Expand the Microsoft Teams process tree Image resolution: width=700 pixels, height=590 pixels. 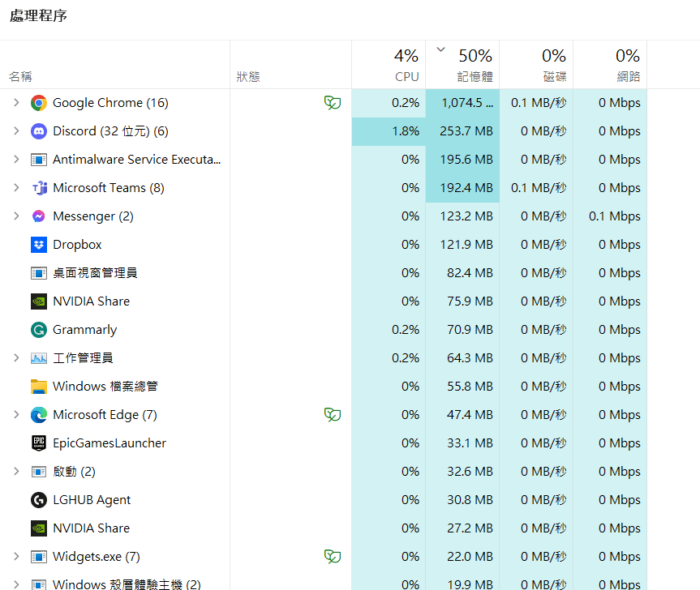[15, 187]
